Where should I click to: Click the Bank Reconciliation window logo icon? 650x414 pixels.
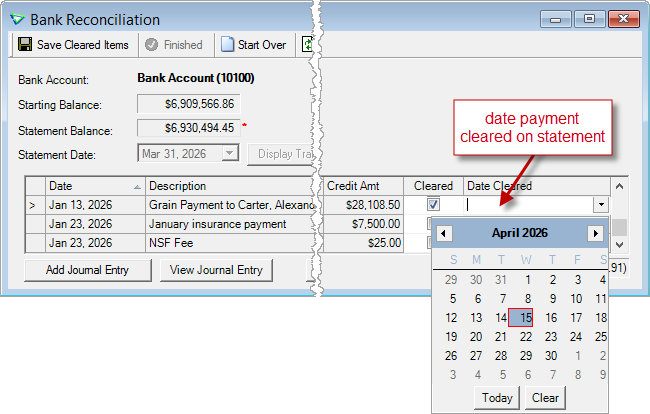[17, 19]
